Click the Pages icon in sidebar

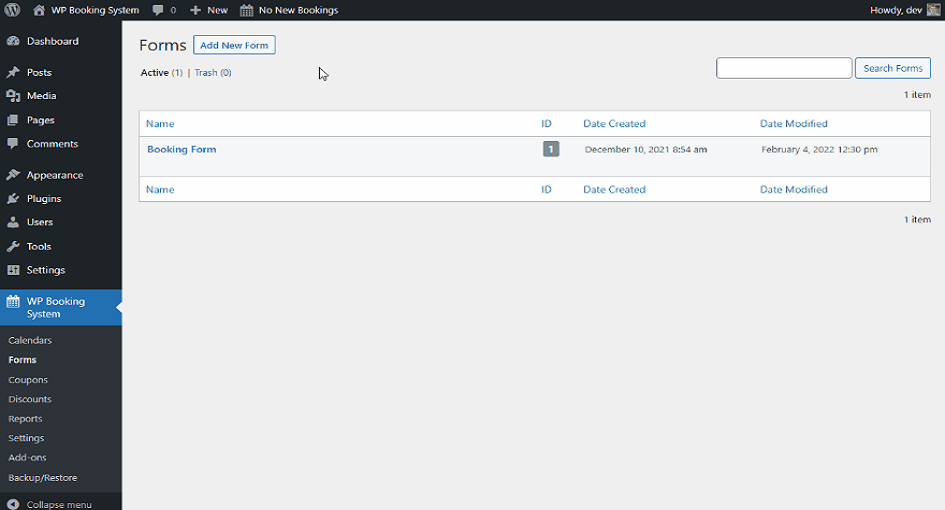point(13,120)
